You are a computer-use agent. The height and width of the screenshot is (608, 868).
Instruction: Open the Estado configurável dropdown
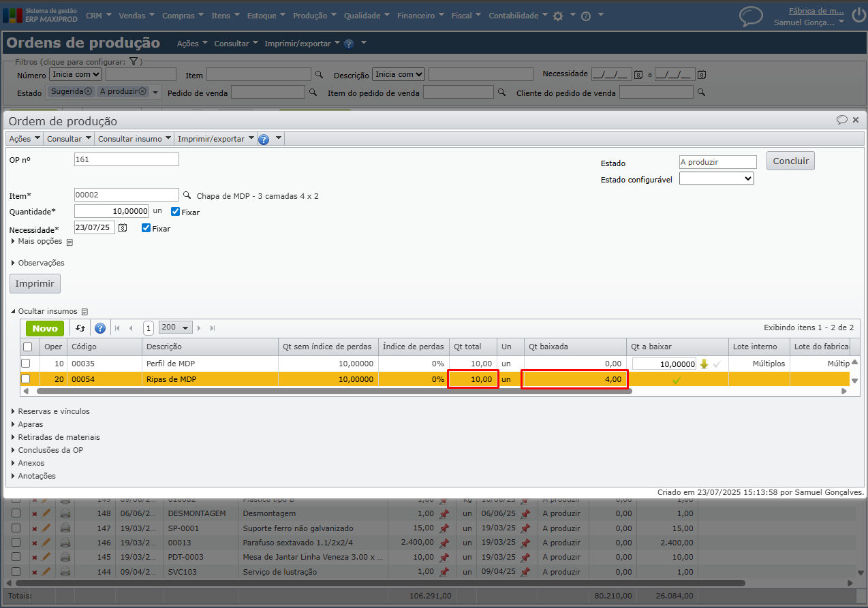(x=717, y=179)
